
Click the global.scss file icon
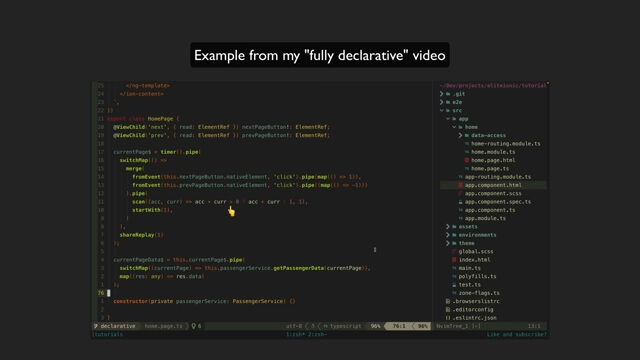click(x=454, y=251)
